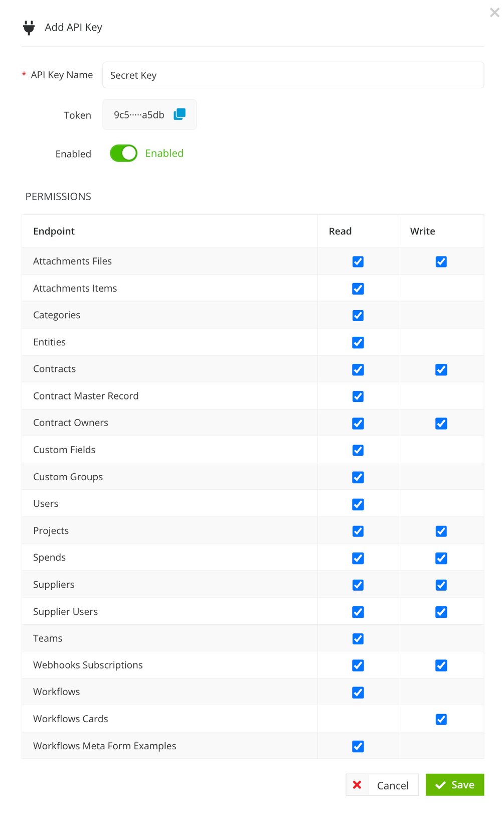
Task: Uncheck Write permission for Workflows Cards
Action: click(x=440, y=719)
